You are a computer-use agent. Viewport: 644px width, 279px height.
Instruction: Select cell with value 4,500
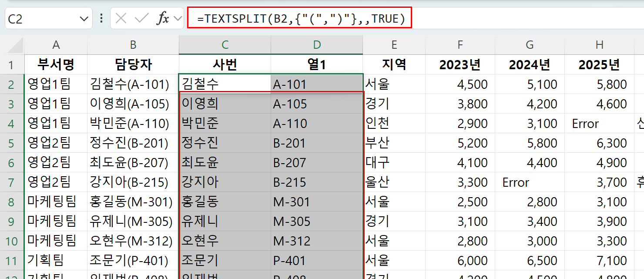[460, 84]
